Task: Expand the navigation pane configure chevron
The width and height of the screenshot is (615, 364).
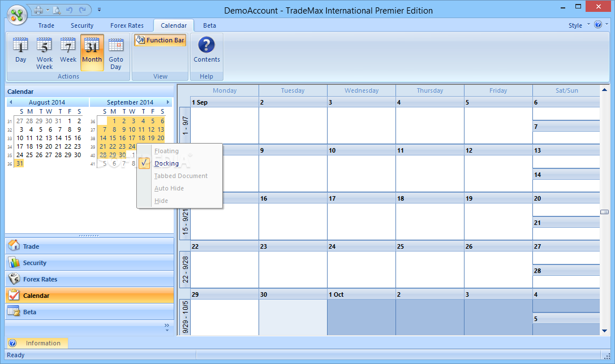Action: [x=167, y=327]
